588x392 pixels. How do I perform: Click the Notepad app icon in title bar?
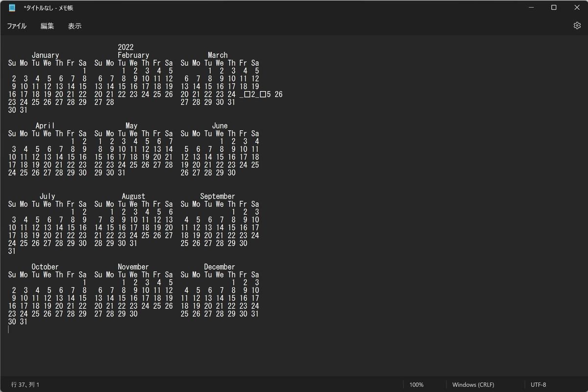[12, 8]
